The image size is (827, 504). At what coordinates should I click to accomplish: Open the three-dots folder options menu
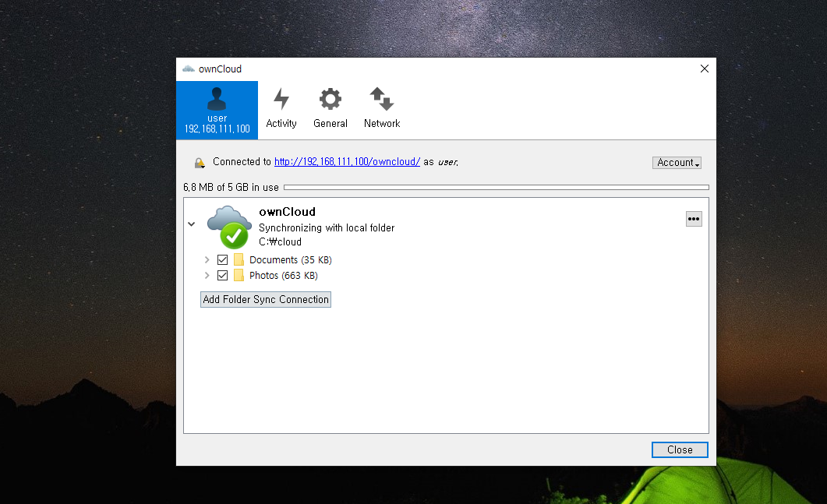pyautogui.click(x=694, y=219)
